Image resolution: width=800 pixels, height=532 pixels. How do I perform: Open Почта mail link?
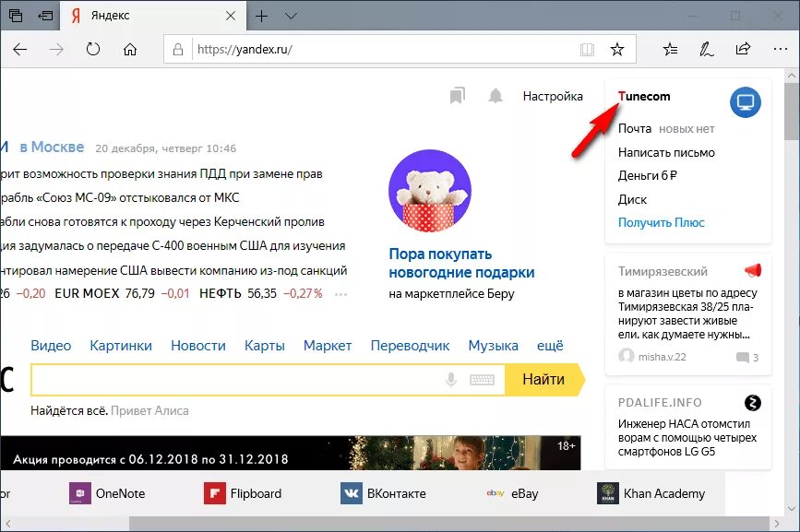(635, 128)
